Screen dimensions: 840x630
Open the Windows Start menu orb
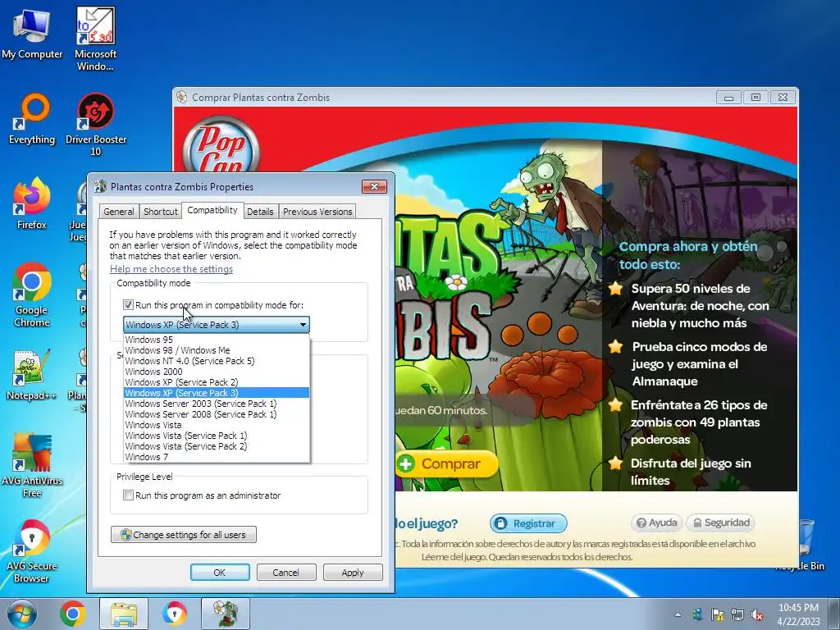[x=22, y=614]
